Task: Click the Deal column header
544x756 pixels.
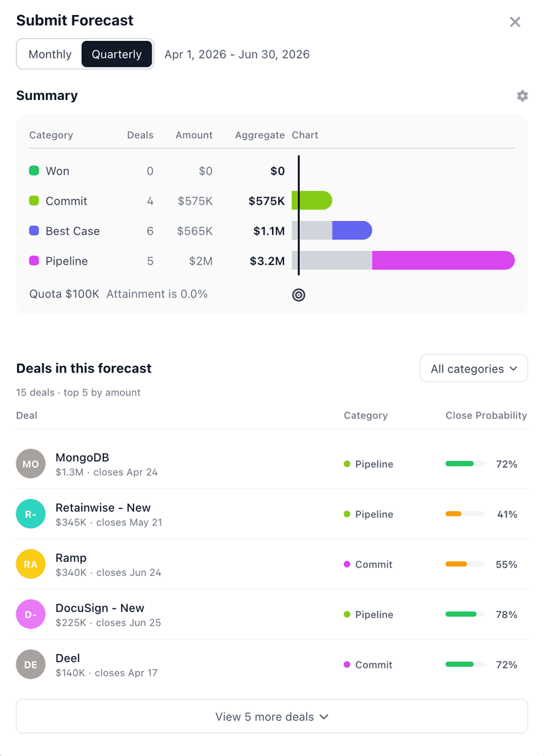Action: [x=27, y=415]
